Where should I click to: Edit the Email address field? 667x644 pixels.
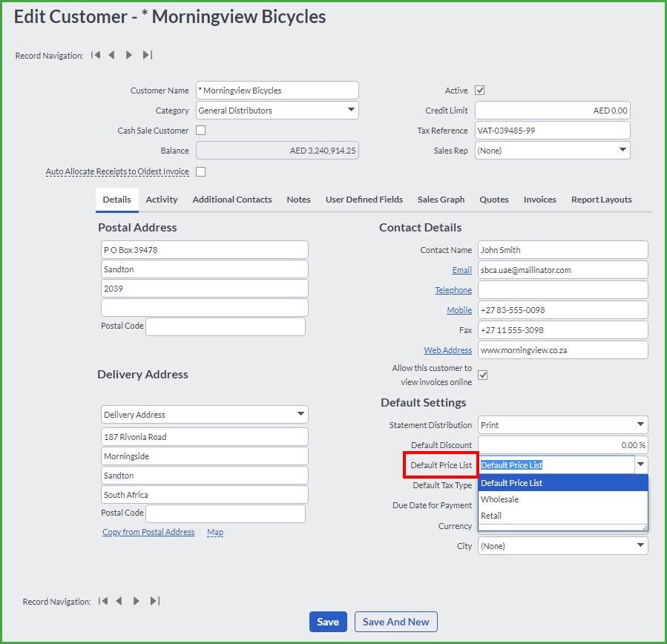563,269
